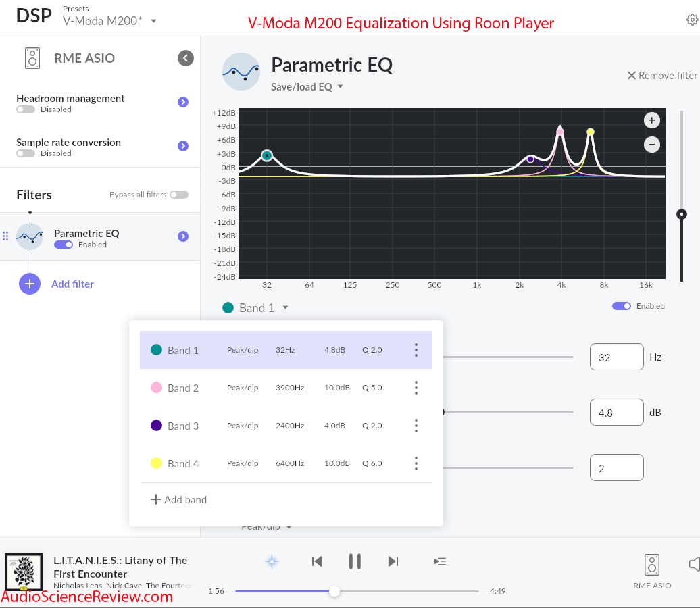Click the vertical gain slider handle beside graph
700x608 pixels.
coord(681,214)
